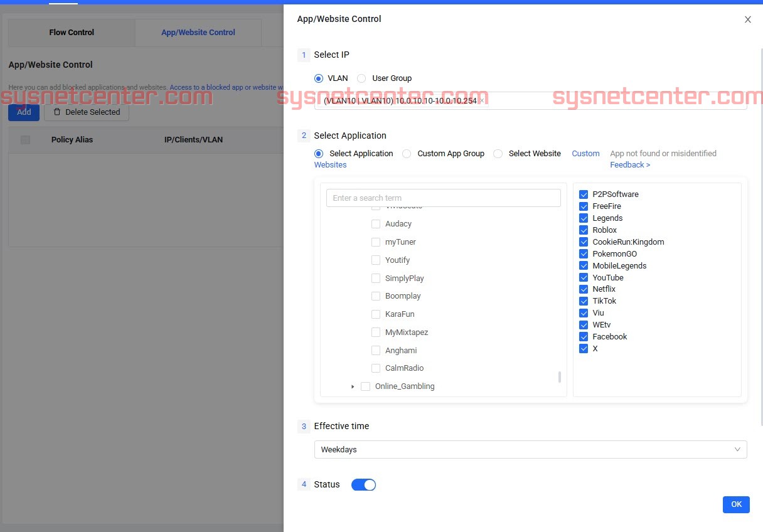Uncheck PokemonGO in selected list
Screen dimensions: 763x532
(x=584, y=254)
